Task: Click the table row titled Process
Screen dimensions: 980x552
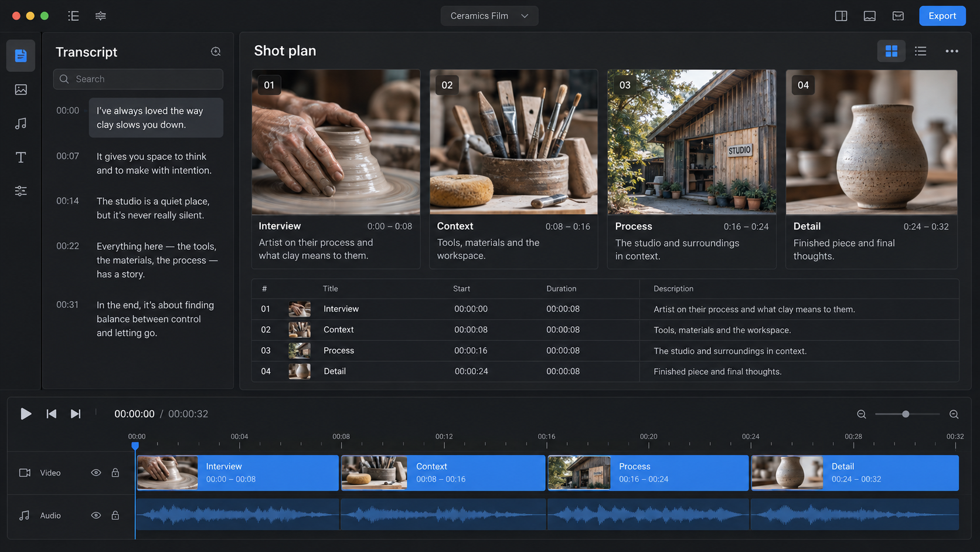Action: tap(605, 351)
